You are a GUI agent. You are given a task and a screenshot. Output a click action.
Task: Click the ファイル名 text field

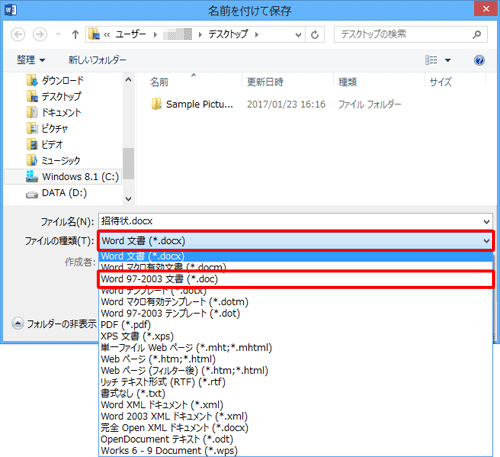[290, 221]
